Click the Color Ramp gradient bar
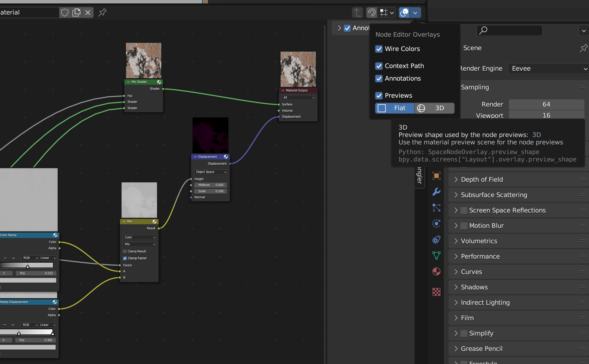The height and width of the screenshot is (364, 589). pos(27,265)
